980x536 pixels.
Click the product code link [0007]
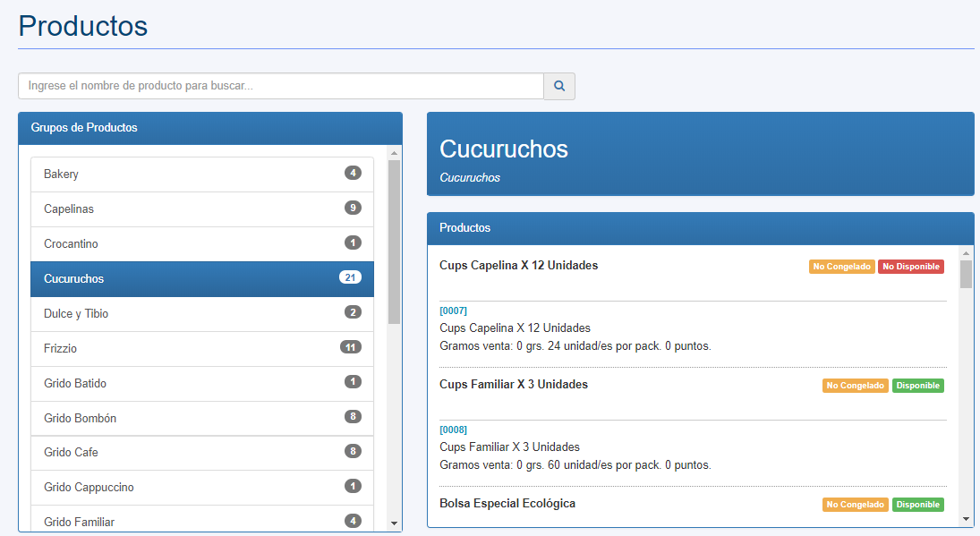click(453, 311)
